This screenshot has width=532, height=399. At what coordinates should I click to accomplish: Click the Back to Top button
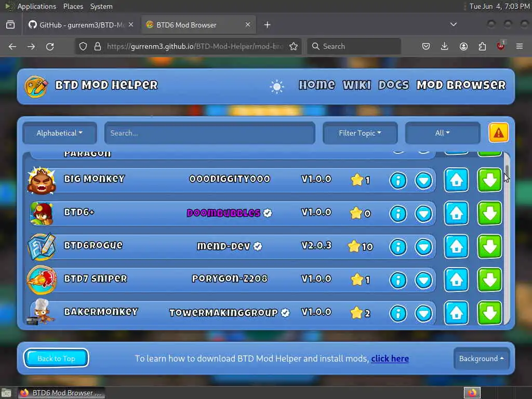[56, 358]
